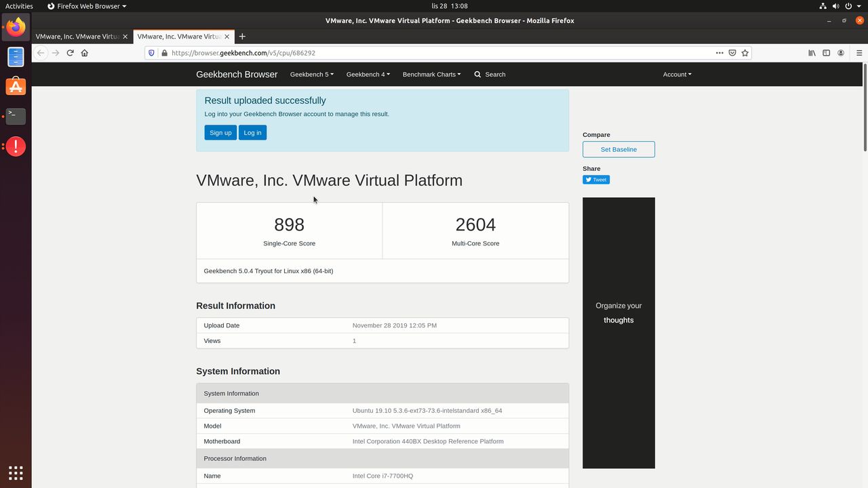Show site security padlock info
This screenshot has width=868, height=488.
click(x=164, y=53)
